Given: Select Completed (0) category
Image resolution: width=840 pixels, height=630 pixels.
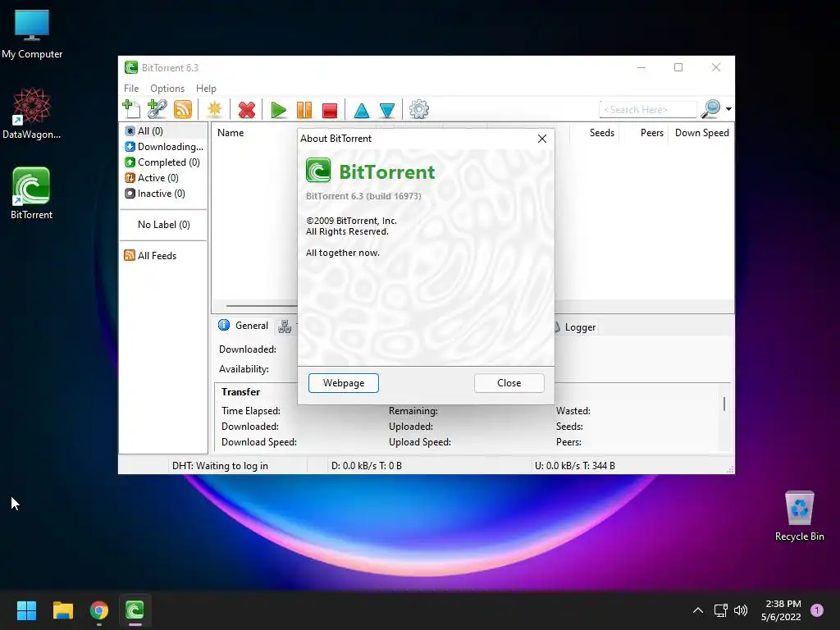Looking at the screenshot, I should coord(163,162).
